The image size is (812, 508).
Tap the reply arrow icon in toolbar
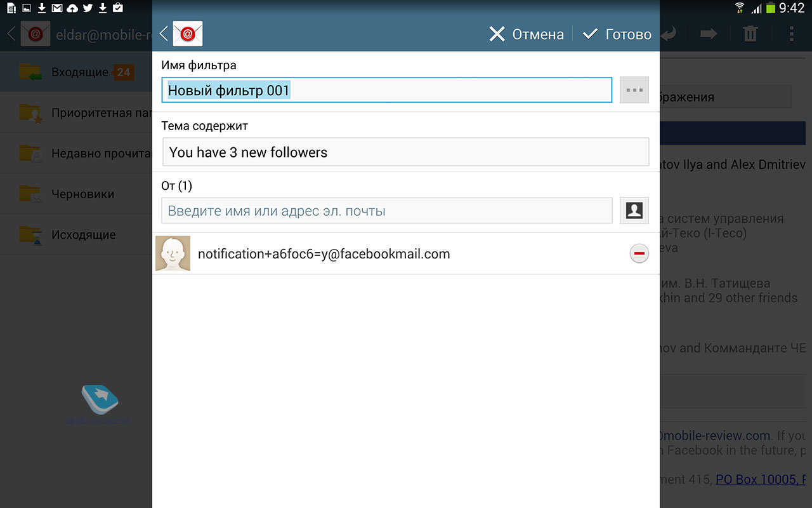coord(670,34)
